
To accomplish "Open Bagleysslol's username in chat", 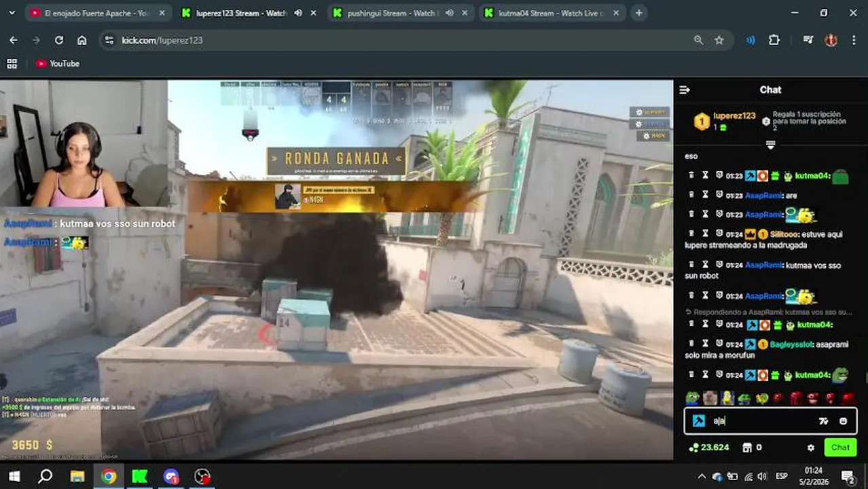I will click(x=791, y=344).
